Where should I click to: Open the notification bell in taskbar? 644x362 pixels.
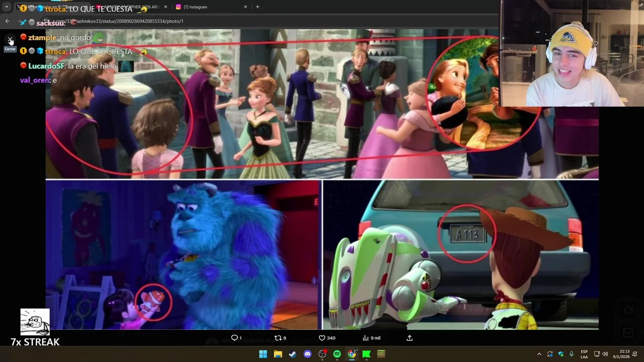(x=635, y=354)
